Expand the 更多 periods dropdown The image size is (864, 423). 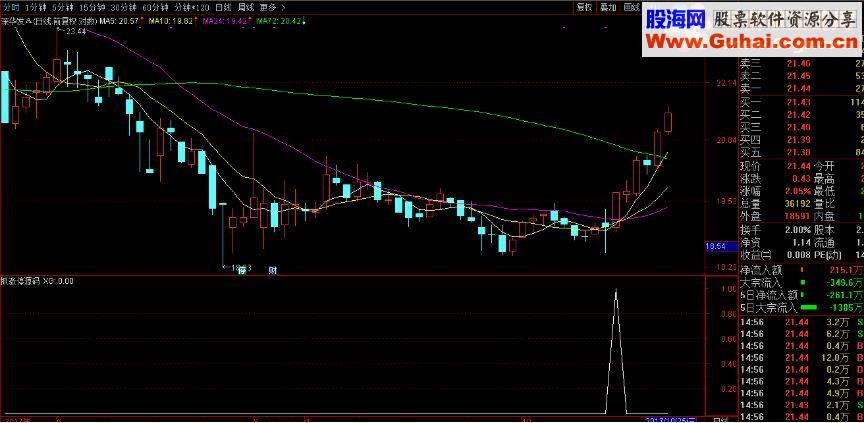pos(272,7)
